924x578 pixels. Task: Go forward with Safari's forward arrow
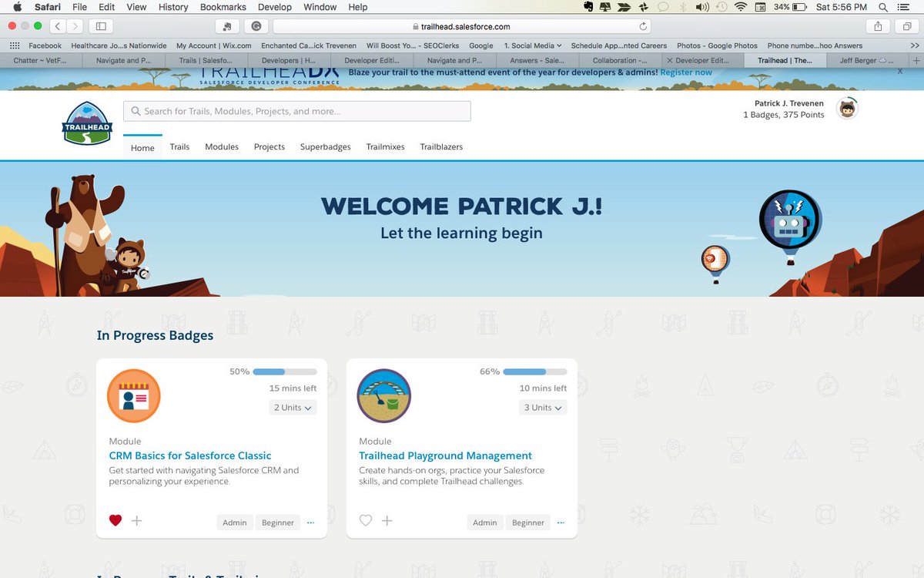(x=75, y=26)
